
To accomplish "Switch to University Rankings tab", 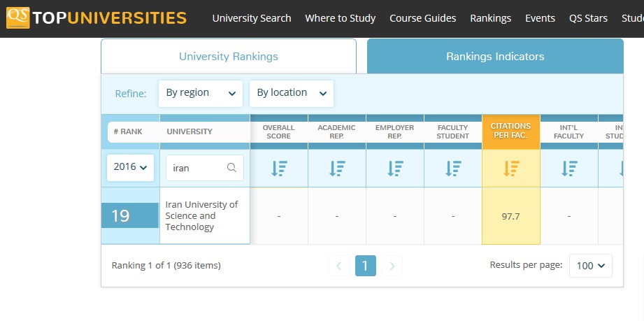I will click(229, 57).
